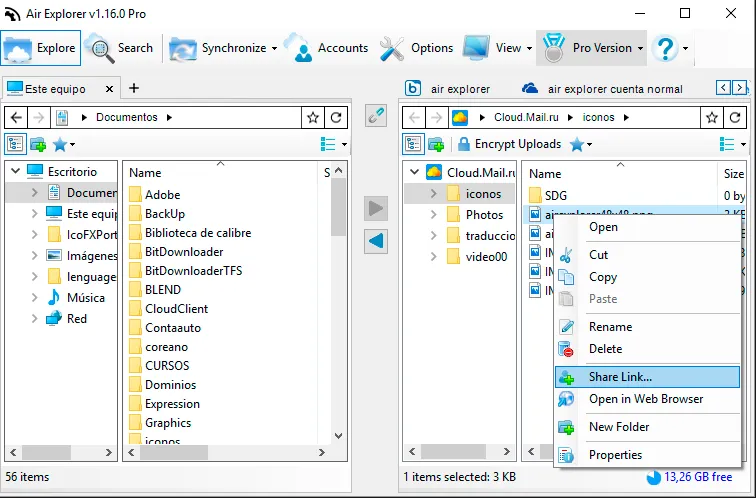Close the Este equipo tab

(109, 89)
